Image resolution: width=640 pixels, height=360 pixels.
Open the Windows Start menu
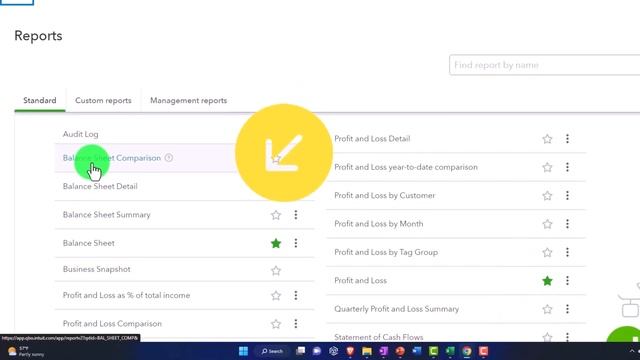(x=243, y=351)
